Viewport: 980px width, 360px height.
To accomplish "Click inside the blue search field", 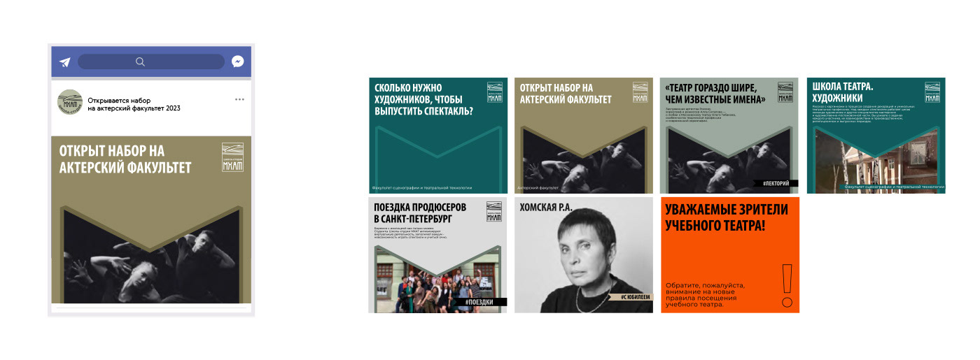I will pyautogui.click(x=141, y=62).
